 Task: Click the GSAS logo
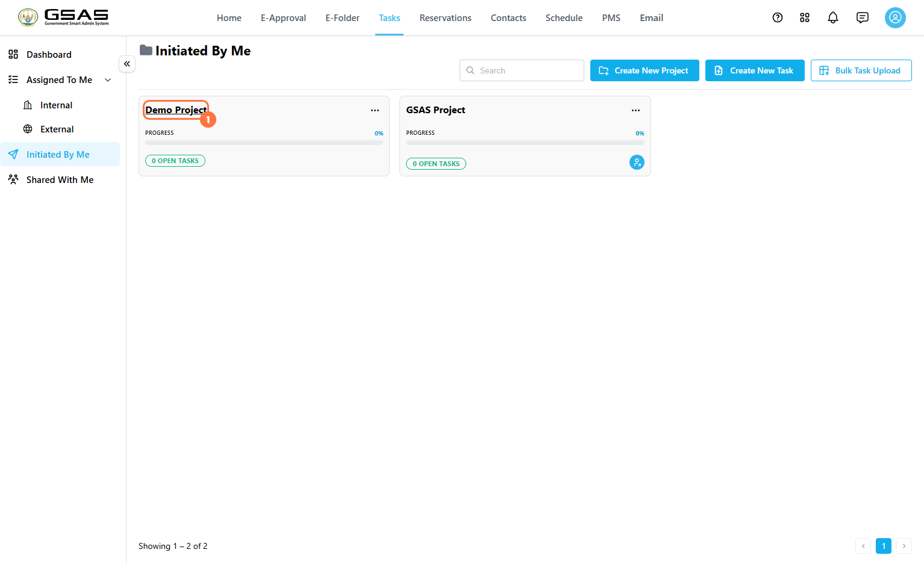(x=63, y=17)
